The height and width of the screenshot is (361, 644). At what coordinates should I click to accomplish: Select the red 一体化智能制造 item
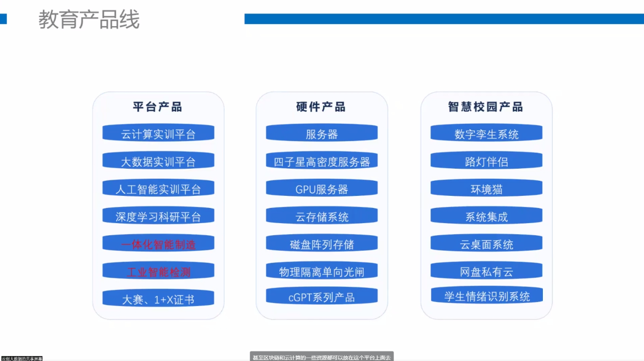158,244
